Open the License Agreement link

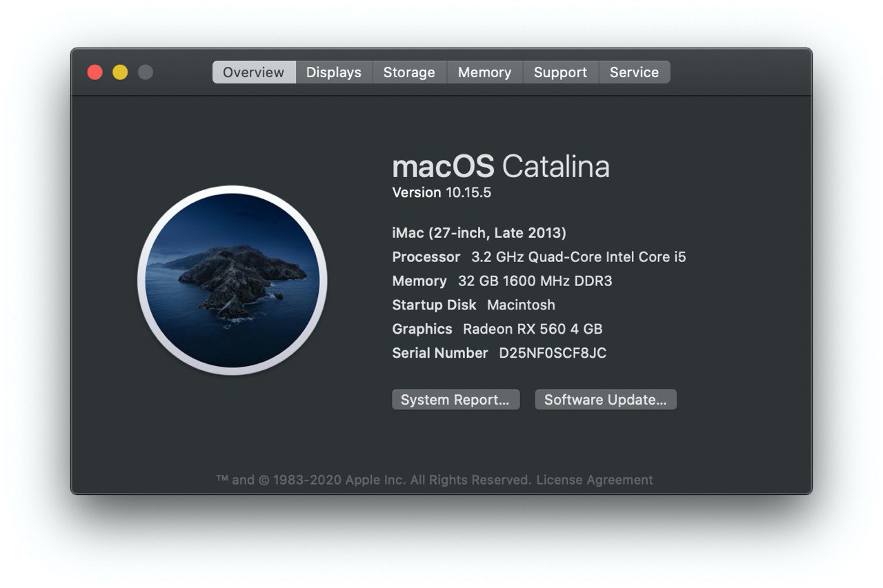(x=595, y=480)
